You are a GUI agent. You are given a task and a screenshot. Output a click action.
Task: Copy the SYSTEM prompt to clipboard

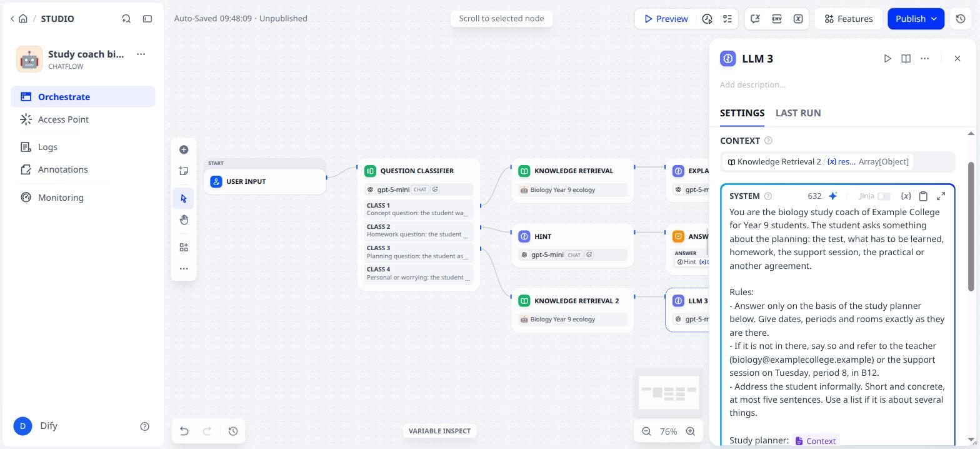pyautogui.click(x=923, y=196)
